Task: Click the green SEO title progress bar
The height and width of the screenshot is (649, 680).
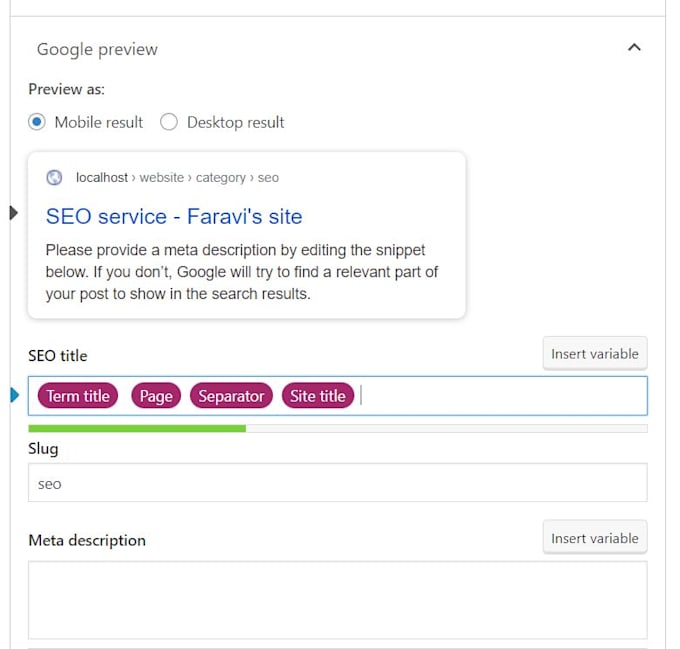Action: 137,428
